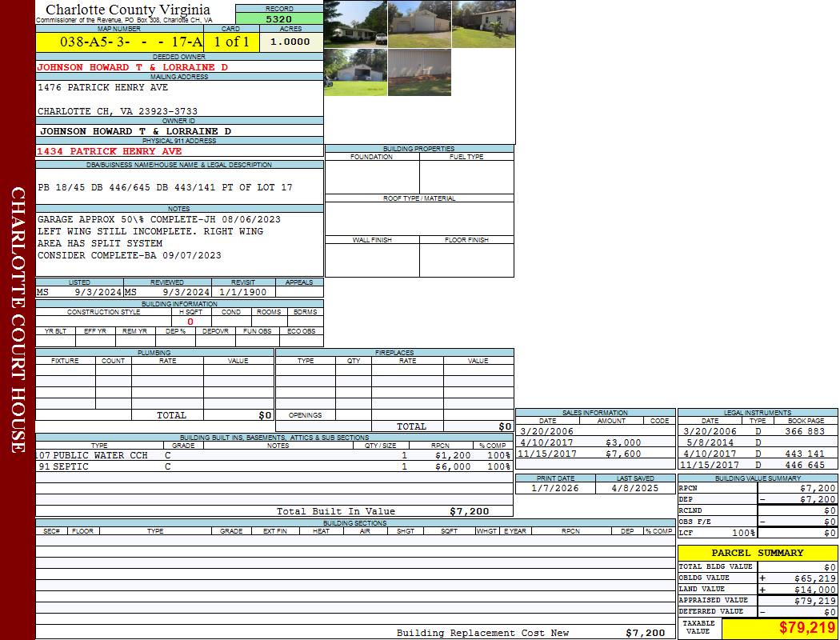This screenshot has height=640, width=840.
Task: Click the 11/15/2017 sale amount $7,600
Action: click(623, 454)
